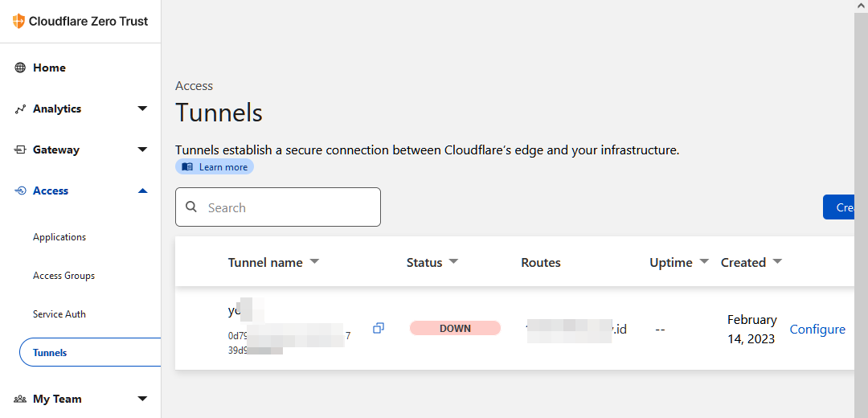
Task: Copy the tunnel ID with copy icon
Action: pyautogui.click(x=379, y=328)
